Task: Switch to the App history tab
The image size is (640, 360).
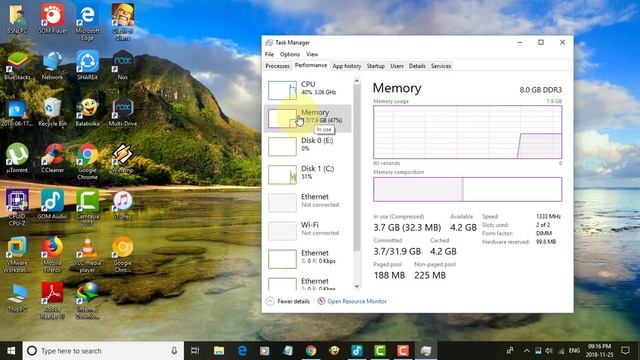Action: [x=347, y=66]
